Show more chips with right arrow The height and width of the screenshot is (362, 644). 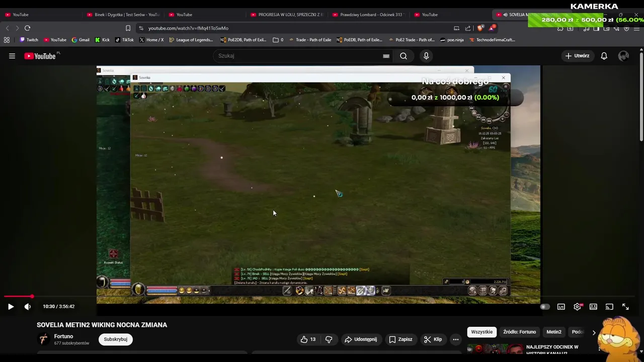pos(594,332)
